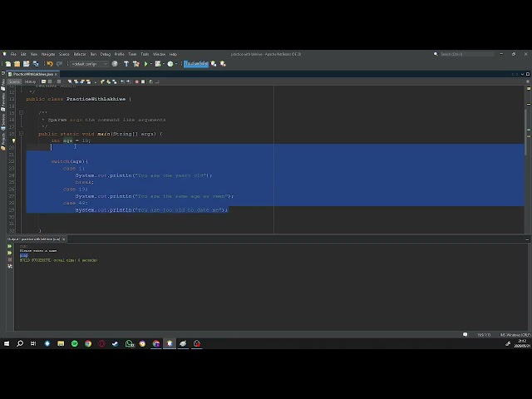Click second profiler icon right of memory bar
This screenshot has height=399, width=532.
coord(223,64)
